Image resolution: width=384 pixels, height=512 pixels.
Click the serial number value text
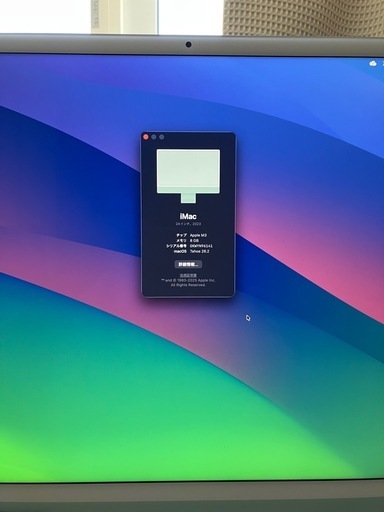(201, 246)
